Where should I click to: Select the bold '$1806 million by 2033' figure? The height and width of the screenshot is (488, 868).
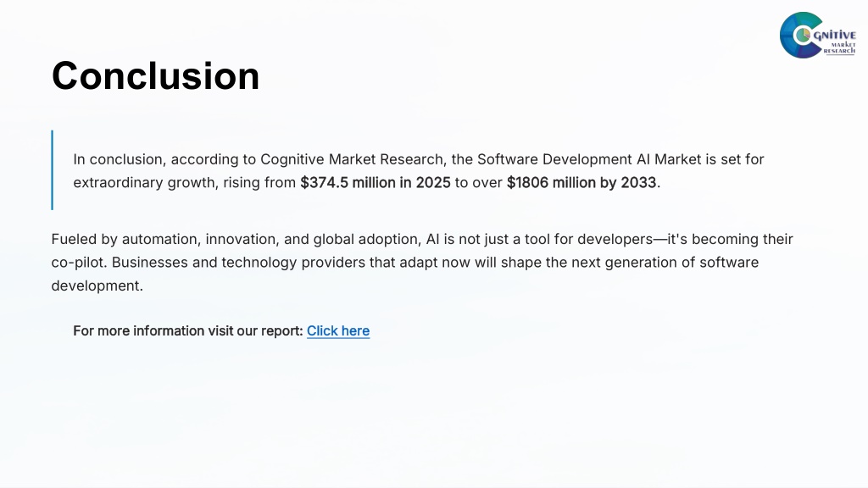click(581, 183)
